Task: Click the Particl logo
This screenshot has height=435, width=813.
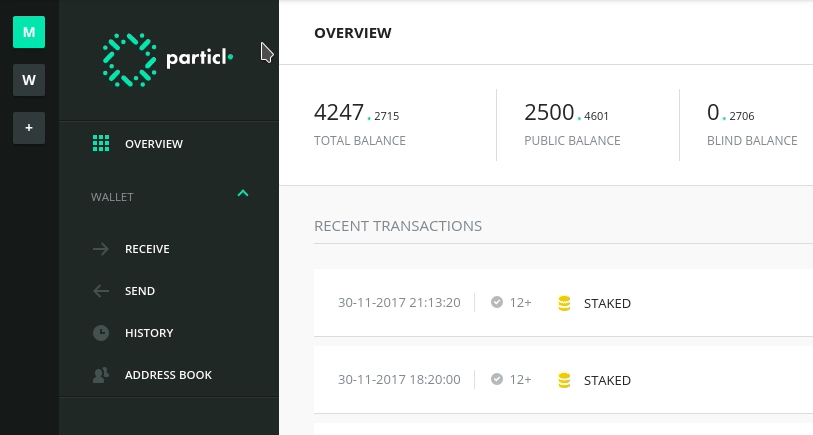Action: (167, 60)
